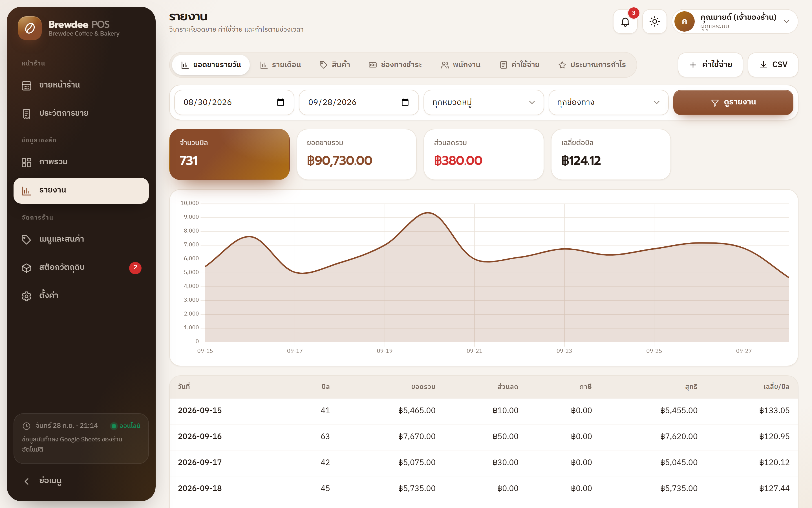Viewport: 812px width, 508px height.
Task: Collapse the sidebar with ย่อเมนู
Action: coord(81,481)
